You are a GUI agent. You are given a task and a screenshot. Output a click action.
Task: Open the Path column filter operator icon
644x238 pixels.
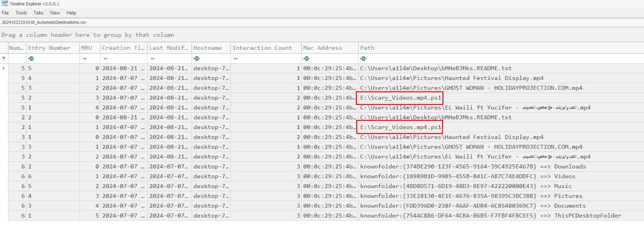point(363,59)
